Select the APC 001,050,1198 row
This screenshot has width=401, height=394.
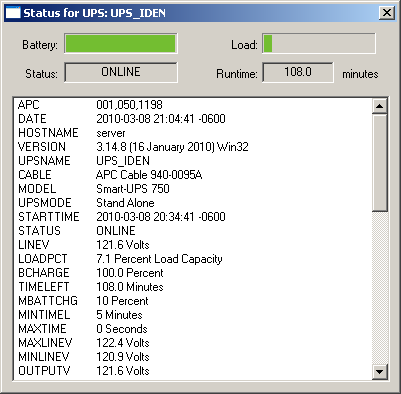pyautogui.click(x=193, y=105)
